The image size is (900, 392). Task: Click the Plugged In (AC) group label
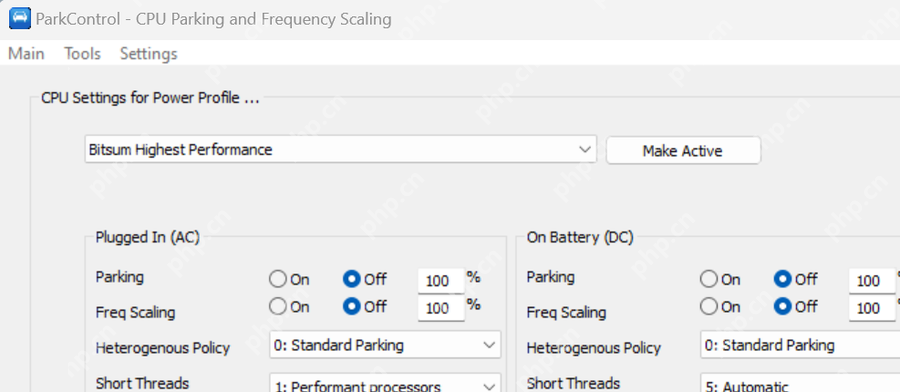tap(148, 237)
